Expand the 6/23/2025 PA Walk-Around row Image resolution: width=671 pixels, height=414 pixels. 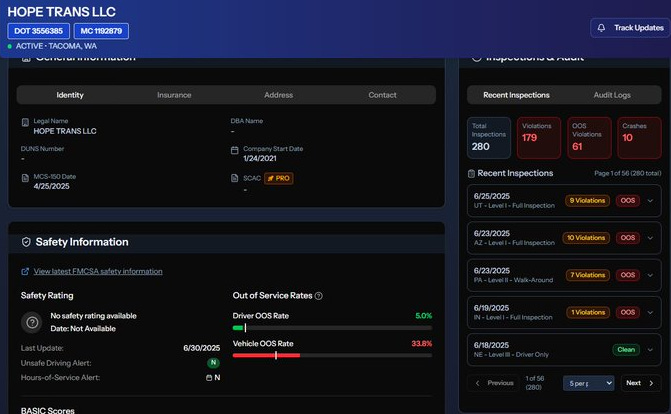click(x=564, y=275)
